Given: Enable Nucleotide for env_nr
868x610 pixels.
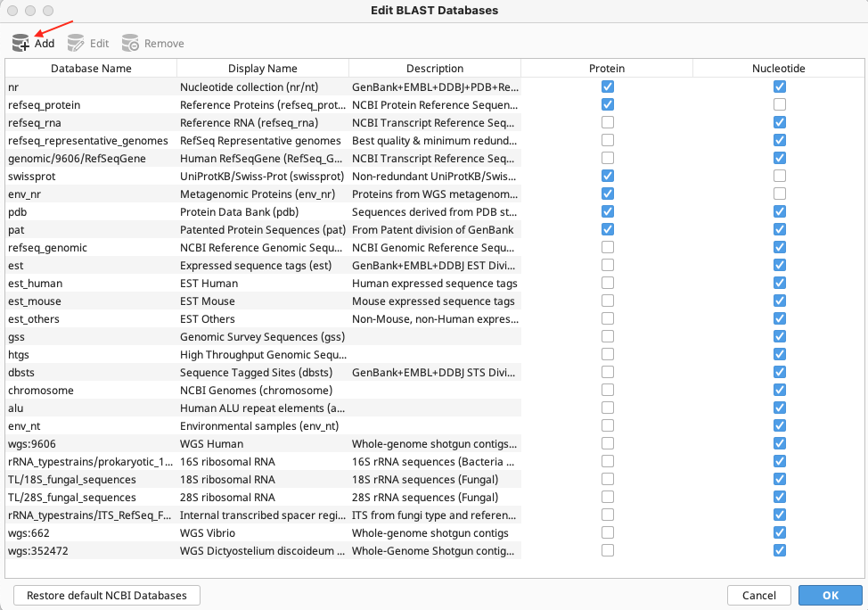Looking at the screenshot, I should [x=780, y=194].
